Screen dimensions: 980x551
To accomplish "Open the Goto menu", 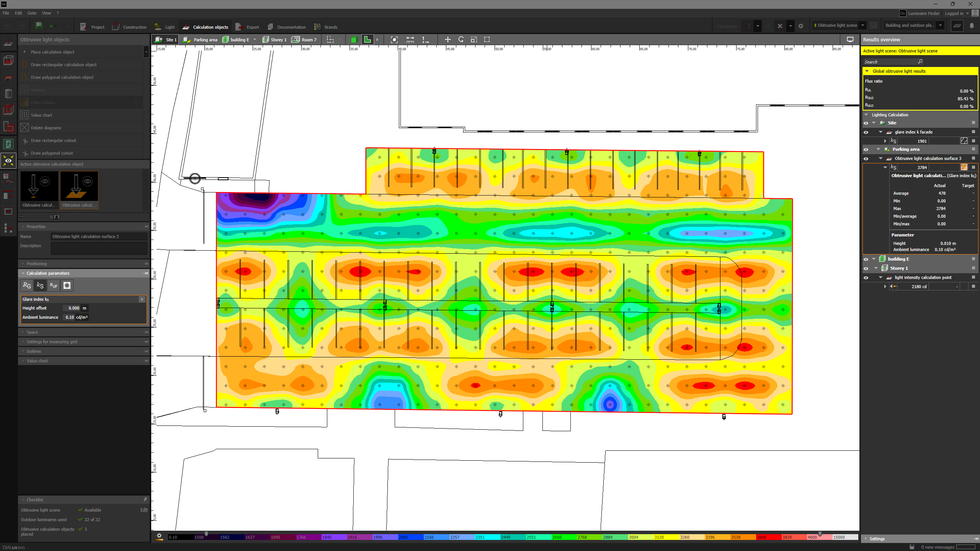I will 32,13.
